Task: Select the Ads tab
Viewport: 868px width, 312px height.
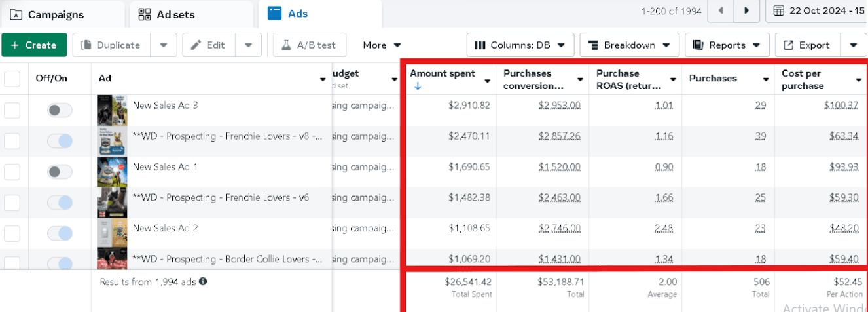Action: 320,13
